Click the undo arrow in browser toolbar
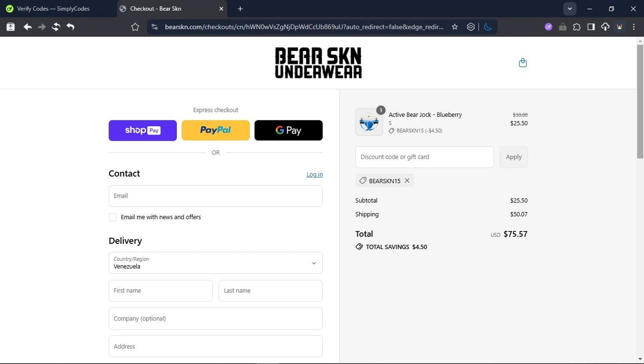Screen dimensions: 644x364 point(70,27)
